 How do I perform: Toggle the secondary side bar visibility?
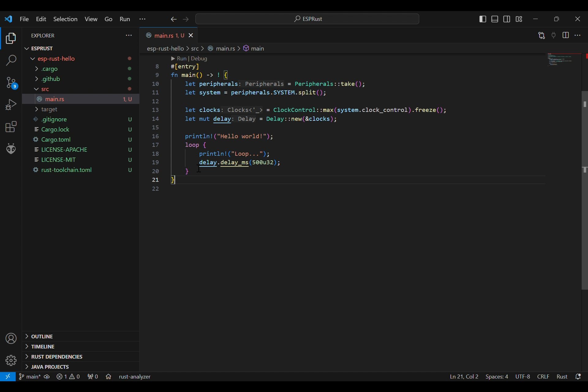click(507, 19)
